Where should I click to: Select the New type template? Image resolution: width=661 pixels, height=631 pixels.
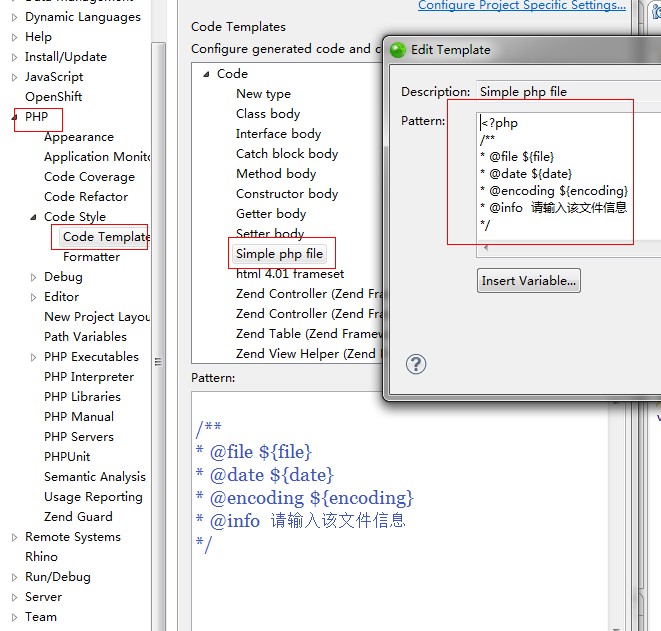[263, 94]
